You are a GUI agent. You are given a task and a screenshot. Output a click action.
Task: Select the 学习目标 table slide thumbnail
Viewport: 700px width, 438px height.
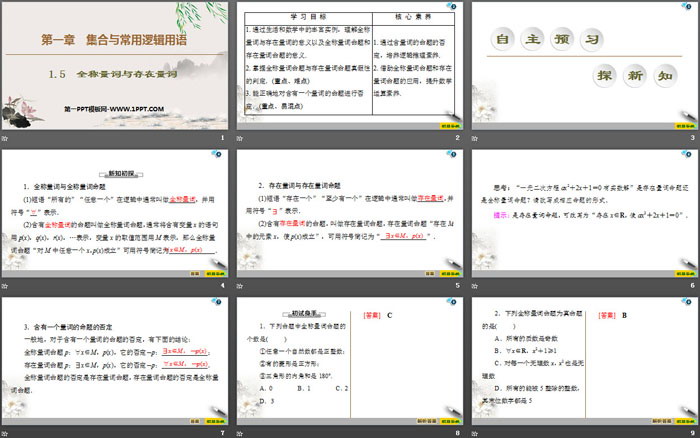coord(350,65)
